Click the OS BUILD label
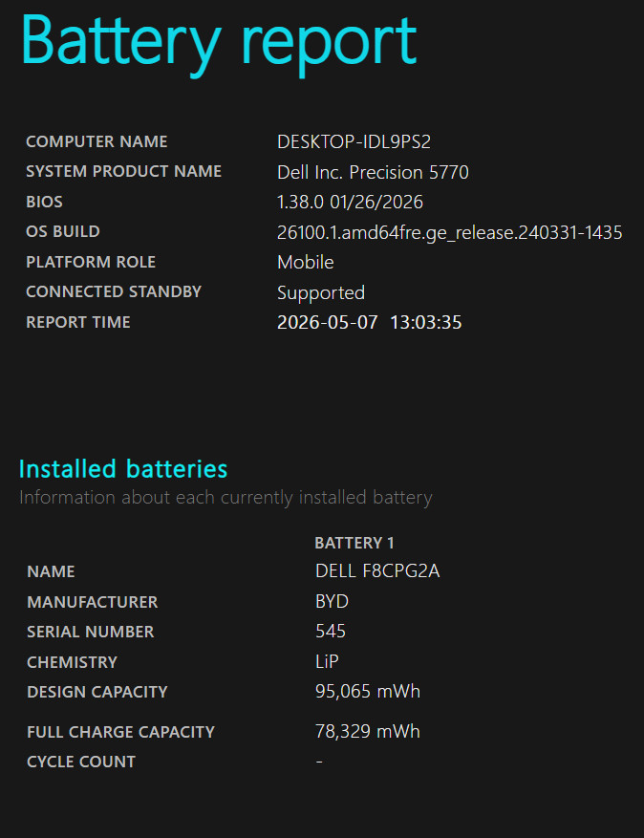This screenshot has height=838, width=644. point(63,231)
